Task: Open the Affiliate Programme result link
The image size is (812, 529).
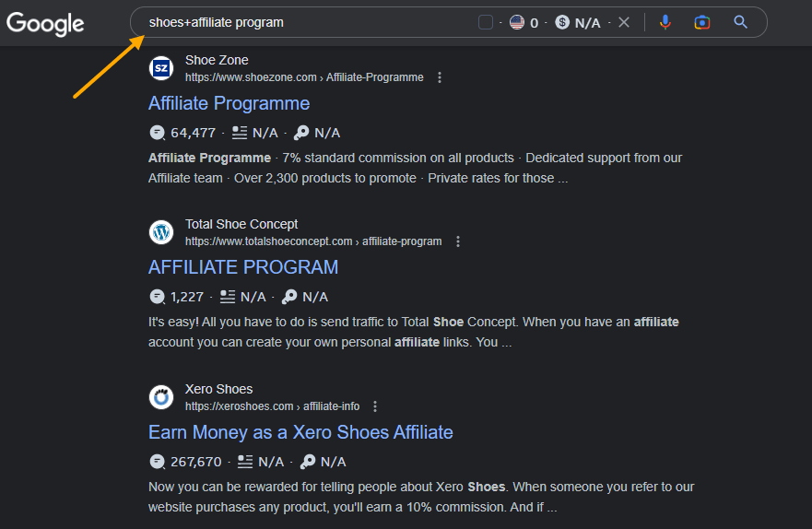Action: (229, 103)
